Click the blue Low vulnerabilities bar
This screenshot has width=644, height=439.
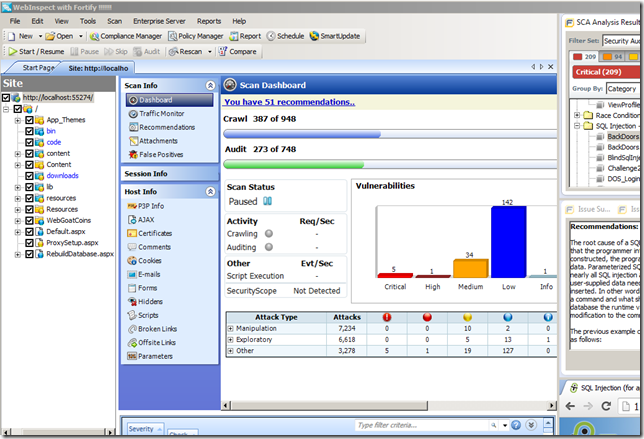508,240
